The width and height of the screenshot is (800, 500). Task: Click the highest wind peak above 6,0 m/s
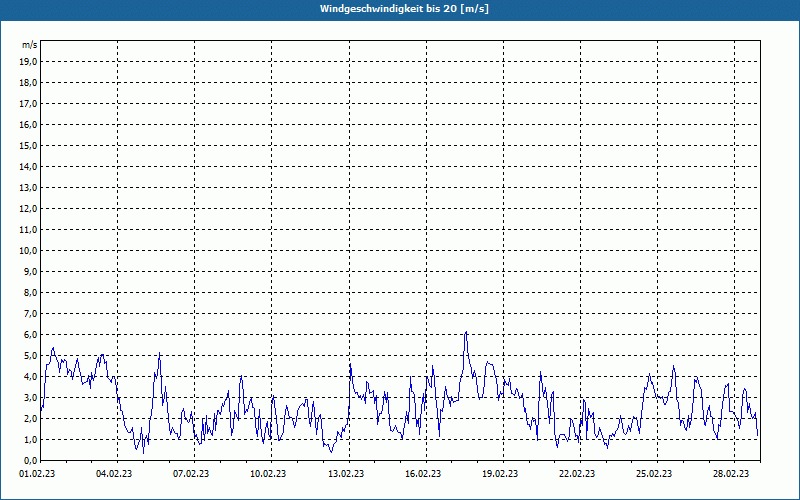466,333
